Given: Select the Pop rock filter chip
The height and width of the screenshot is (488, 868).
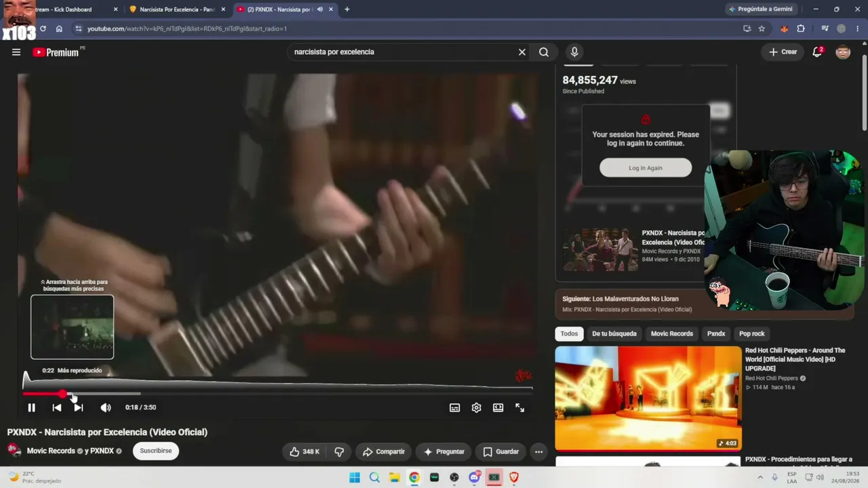Looking at the screenshot, I should [x=752, y=333].
